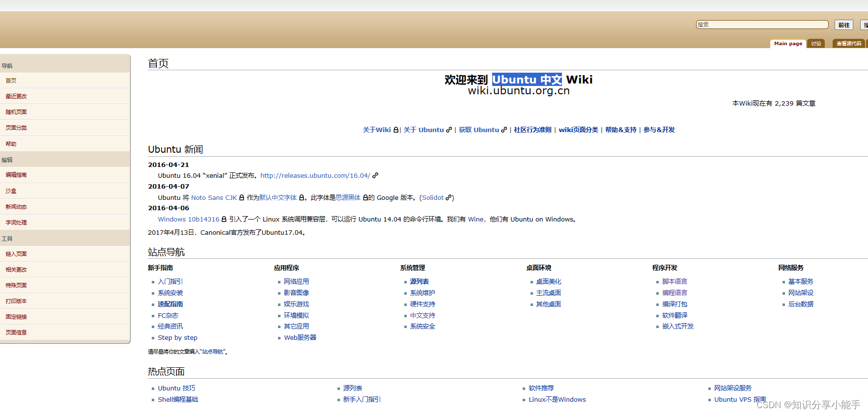Click the 关于 Ubuntu link
The image size is (868, 414).
423,130
